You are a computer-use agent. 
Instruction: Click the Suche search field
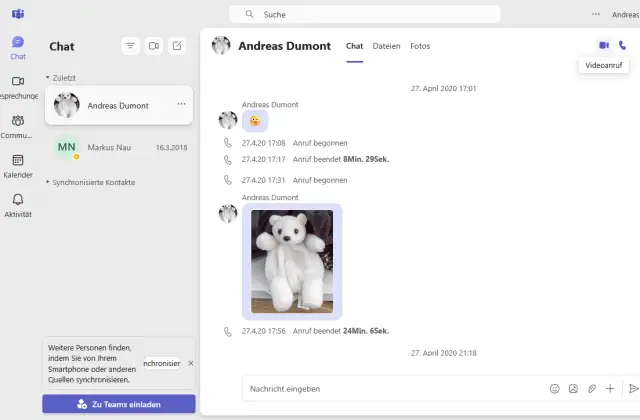click(x=364, y=14)
